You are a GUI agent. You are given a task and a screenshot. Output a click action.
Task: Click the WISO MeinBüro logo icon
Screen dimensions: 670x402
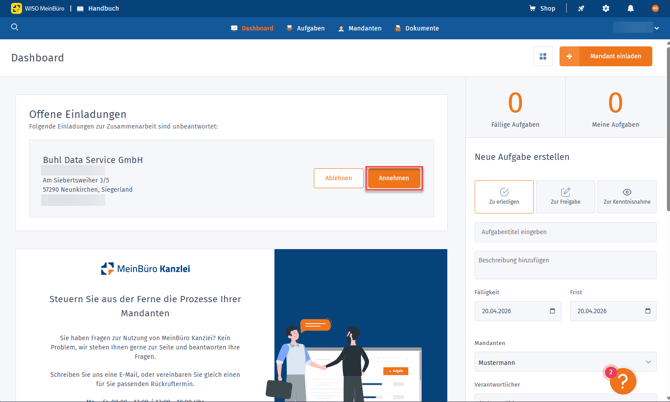(16, 8)
